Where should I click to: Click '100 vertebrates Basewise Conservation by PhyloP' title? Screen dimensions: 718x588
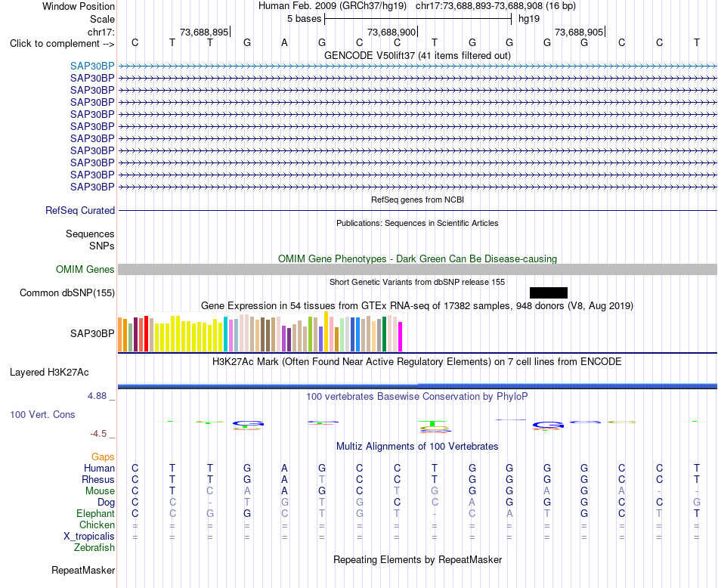(417, 397)
